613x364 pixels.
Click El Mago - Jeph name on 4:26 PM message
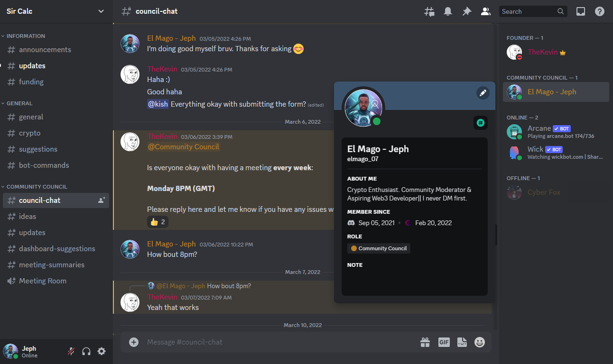tap(171, 38)
